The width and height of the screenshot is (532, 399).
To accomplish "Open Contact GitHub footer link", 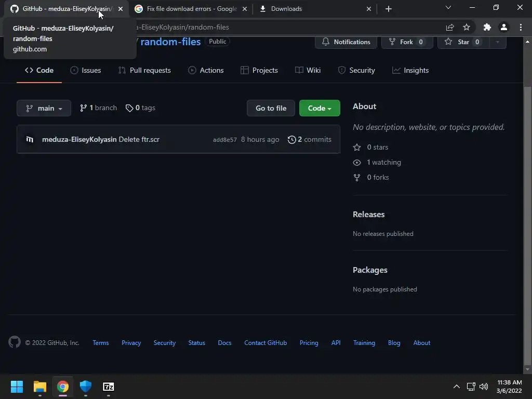I will (265, 343).
